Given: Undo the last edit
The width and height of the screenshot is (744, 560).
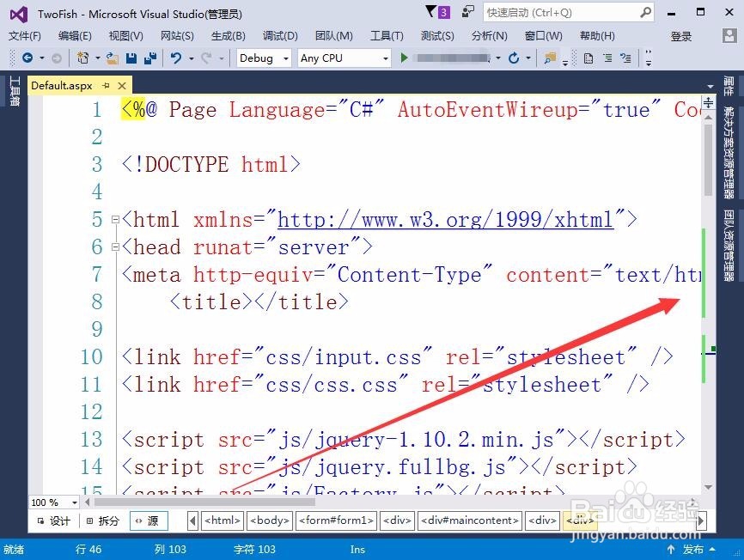Looking at the screenshot, I should point(176,58).
